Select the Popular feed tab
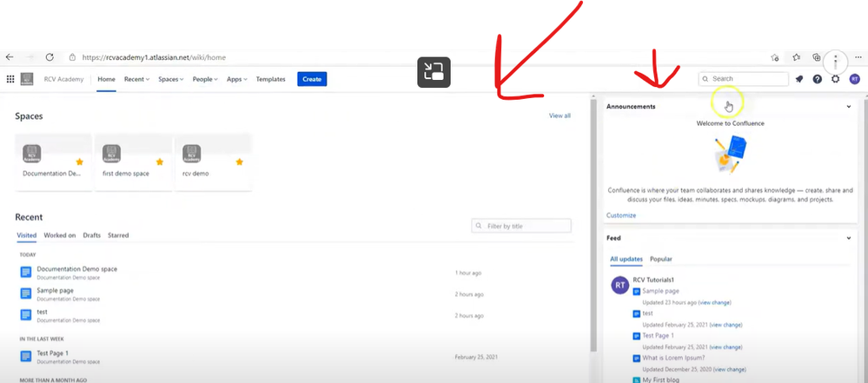Image resolution: width=868 pixels, height=383 pixels. (x=661, y=259)
